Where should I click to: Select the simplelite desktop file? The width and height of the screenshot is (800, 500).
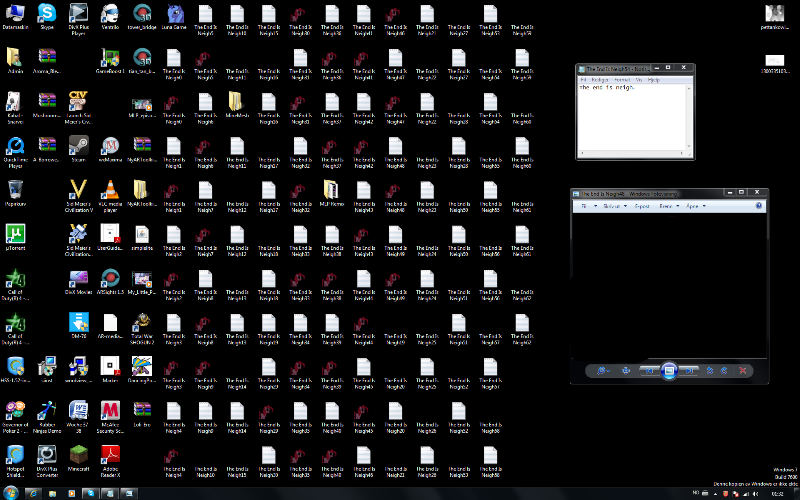(x=141, y=237)
